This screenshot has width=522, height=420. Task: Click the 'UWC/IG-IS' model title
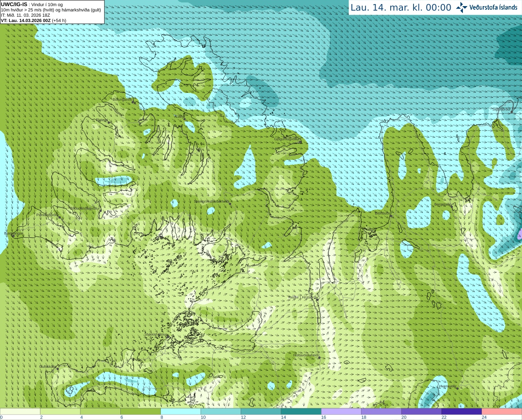pyautogui.click(x=14, y=4)
